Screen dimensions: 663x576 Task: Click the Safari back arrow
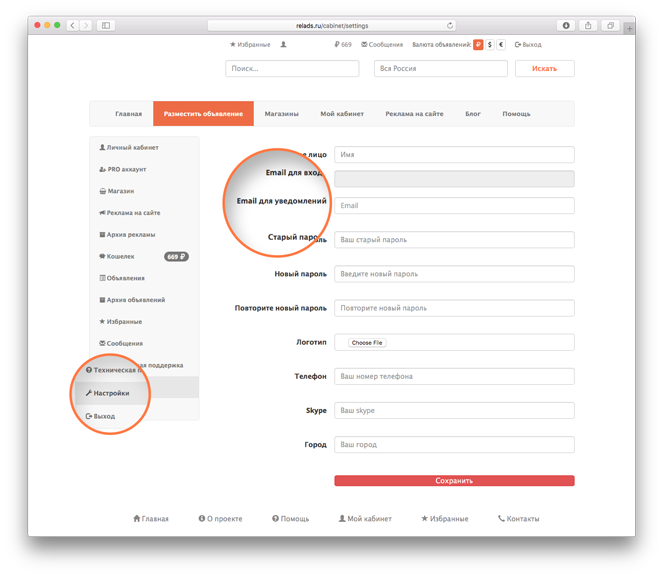click(x=73, y=25)
